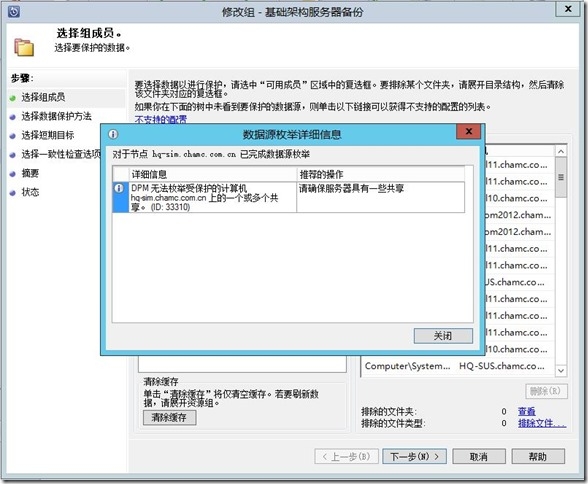Select the 请确保服务器具有一些共享 recommendation cell
588x484 pixels.
(381, 197)
